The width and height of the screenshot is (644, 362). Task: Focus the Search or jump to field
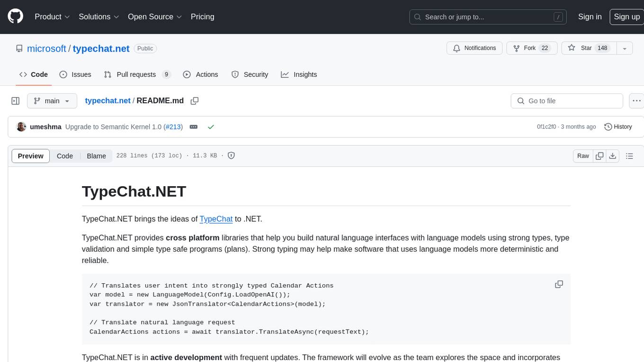click(x=488, y=17)
